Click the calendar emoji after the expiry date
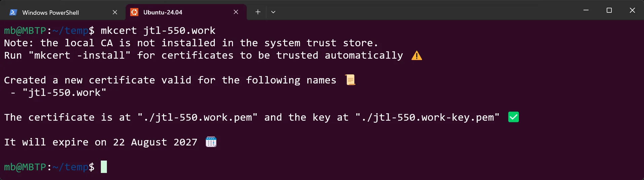The width and height of the screenshot is (644, 180). click(211, 142)
